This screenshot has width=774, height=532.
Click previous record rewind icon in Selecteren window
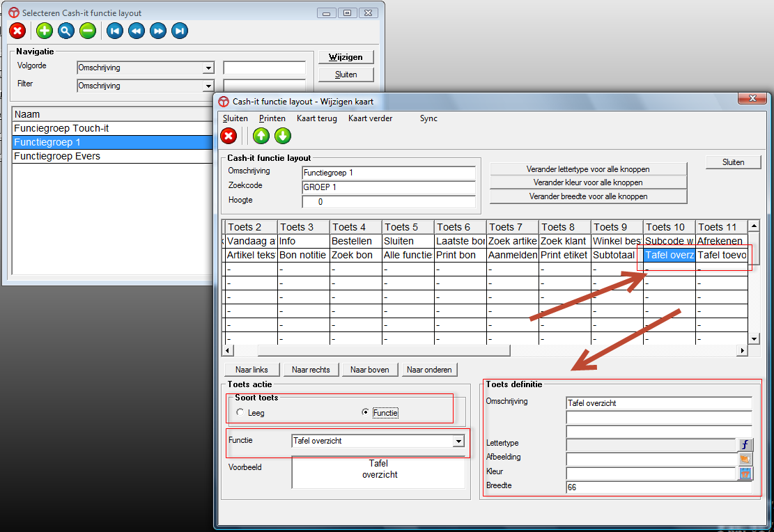click(137, 31)
